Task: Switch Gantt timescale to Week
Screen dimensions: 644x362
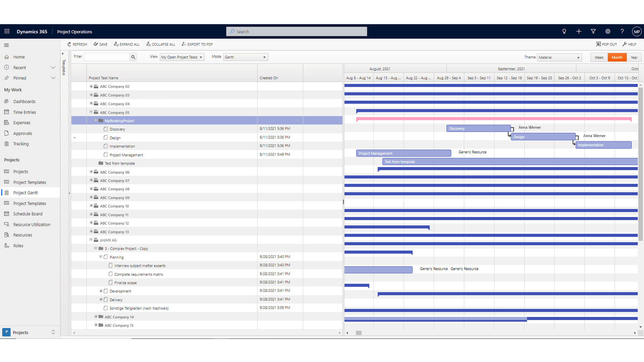Action: point(599,57)
